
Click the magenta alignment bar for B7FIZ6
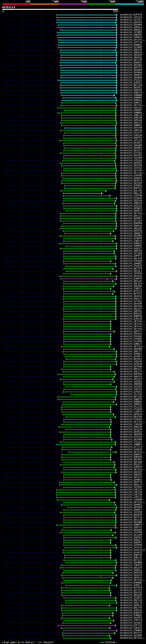pos(87,625)
